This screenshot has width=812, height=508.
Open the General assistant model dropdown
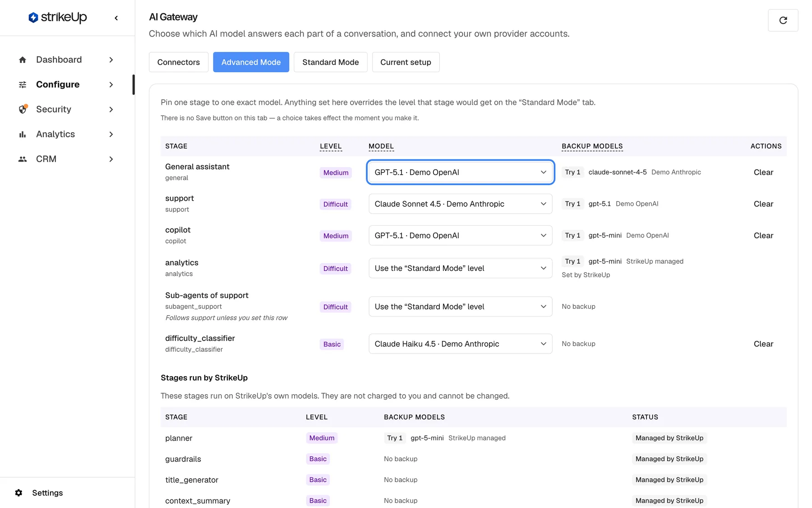(461, 172)
